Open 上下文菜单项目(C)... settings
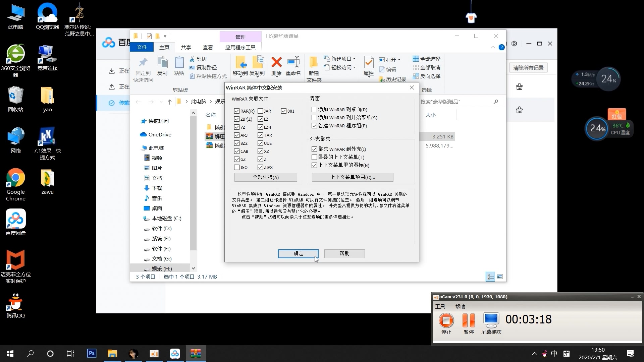Image resolution: width=644 pixels, height=362 pixels. click(353, 177)
